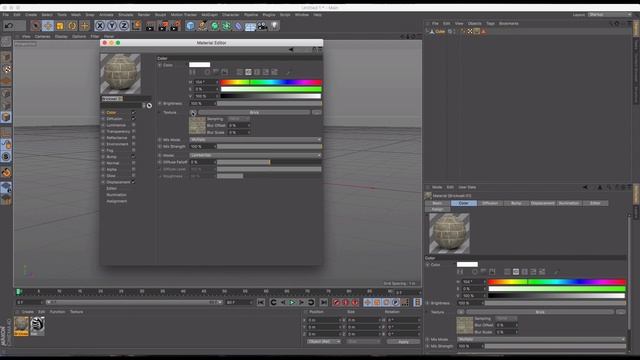
Task: Select brick material thumbnail in Material Manager
Action: (x=21, y=327)
